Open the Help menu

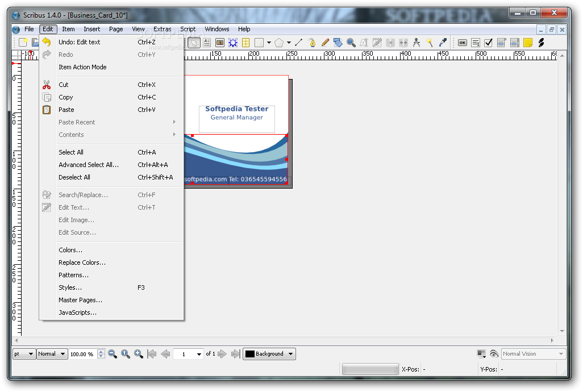[244, 29]
